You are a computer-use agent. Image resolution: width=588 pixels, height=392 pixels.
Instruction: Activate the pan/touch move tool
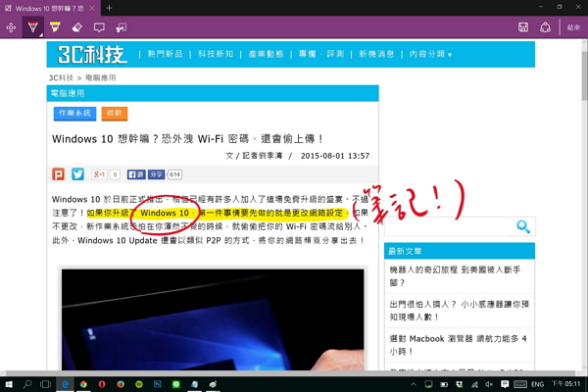[x=12, y=26]
